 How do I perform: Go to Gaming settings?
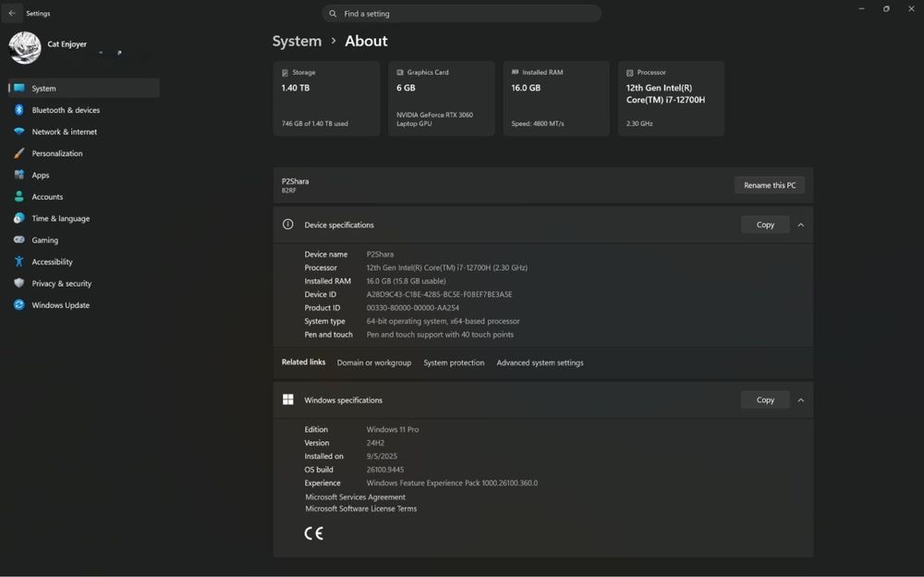pos(84,240)
